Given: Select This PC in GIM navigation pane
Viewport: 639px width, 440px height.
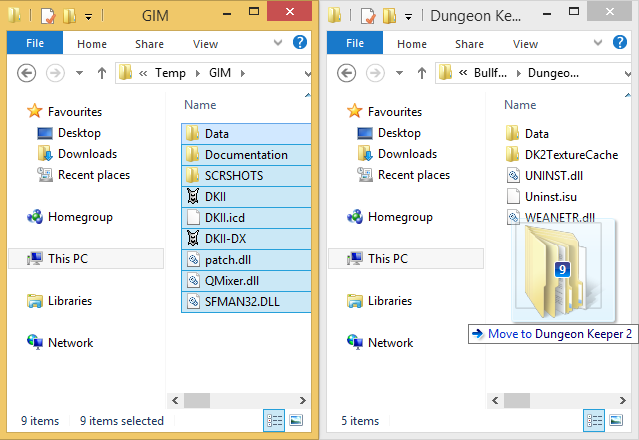Looking at the screenshot, I should point(67,259).
